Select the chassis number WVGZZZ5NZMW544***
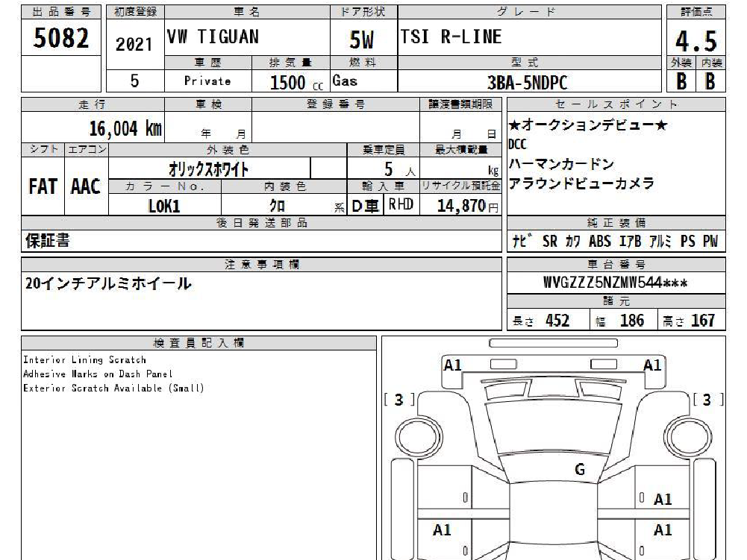 point(616,283)
